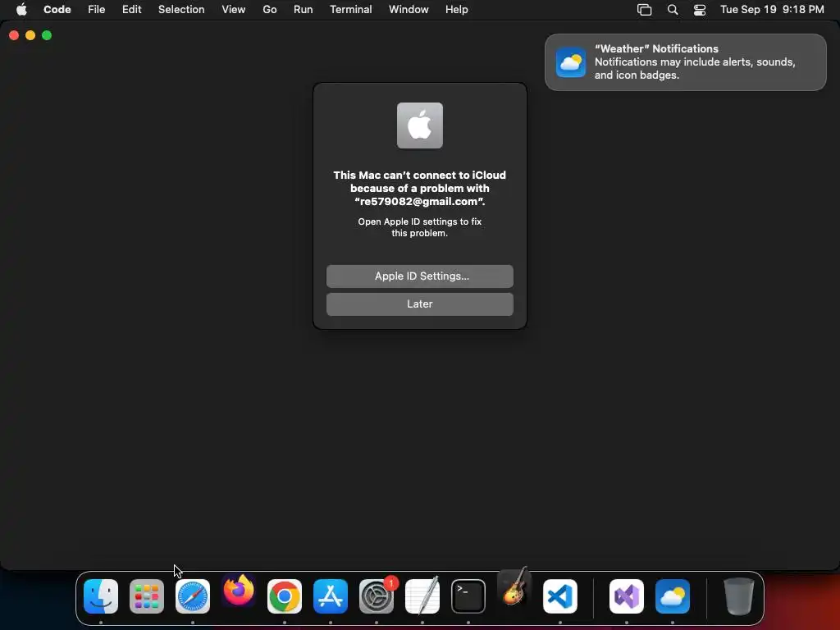Click the Stage Manager window icon in menu bar

[x=645, y=10]
